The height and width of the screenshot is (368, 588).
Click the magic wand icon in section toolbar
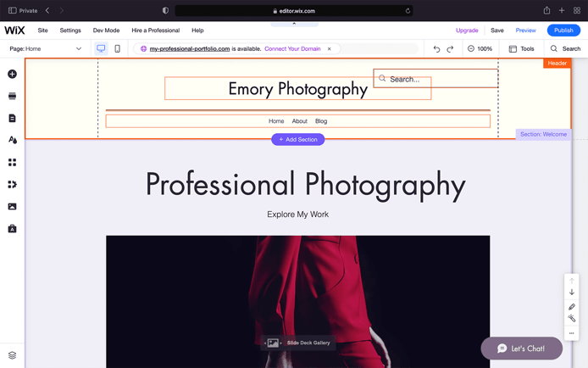coord(572,319)
